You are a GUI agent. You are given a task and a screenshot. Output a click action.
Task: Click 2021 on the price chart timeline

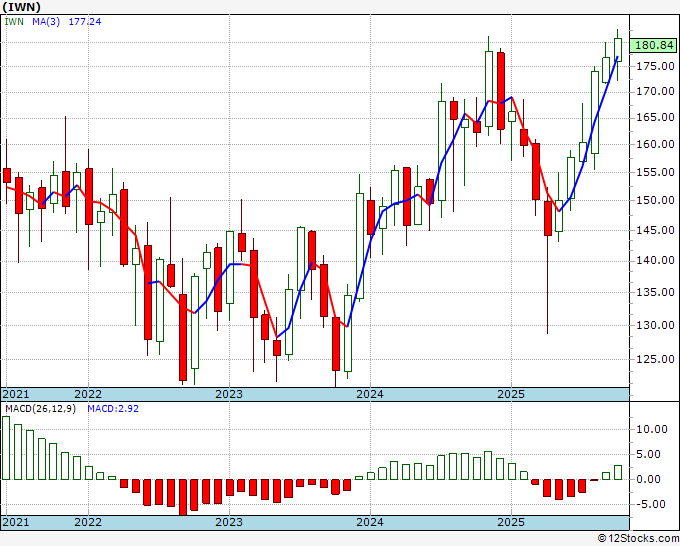(x=16, y=394)
